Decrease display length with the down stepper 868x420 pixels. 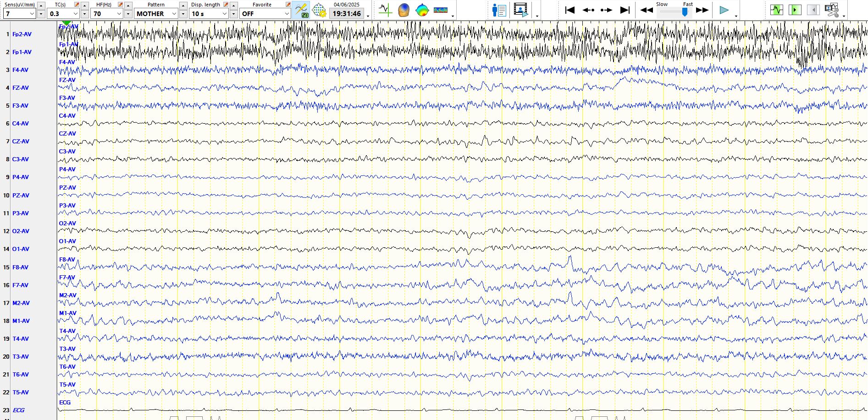point(233,14)
